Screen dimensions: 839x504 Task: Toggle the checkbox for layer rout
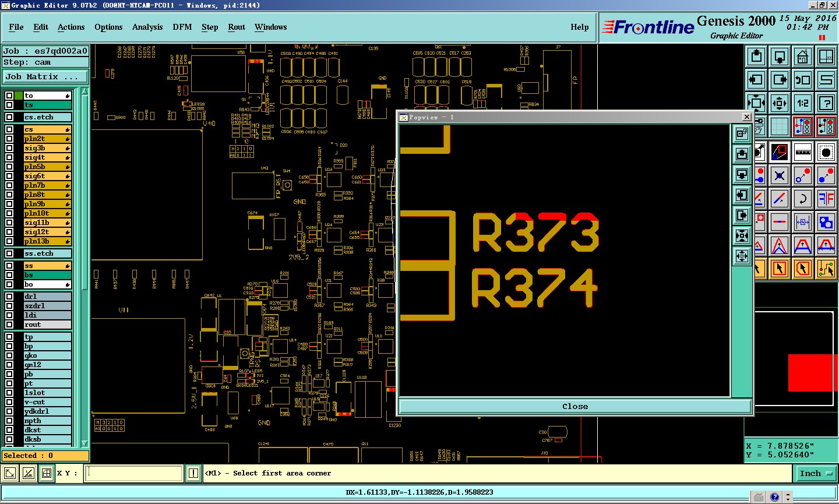tap(9, 325)
